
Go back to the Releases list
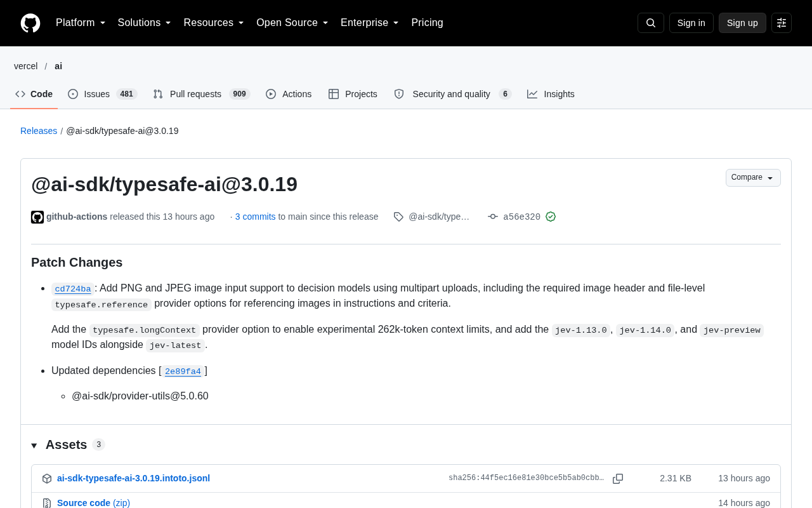[39, 131]
